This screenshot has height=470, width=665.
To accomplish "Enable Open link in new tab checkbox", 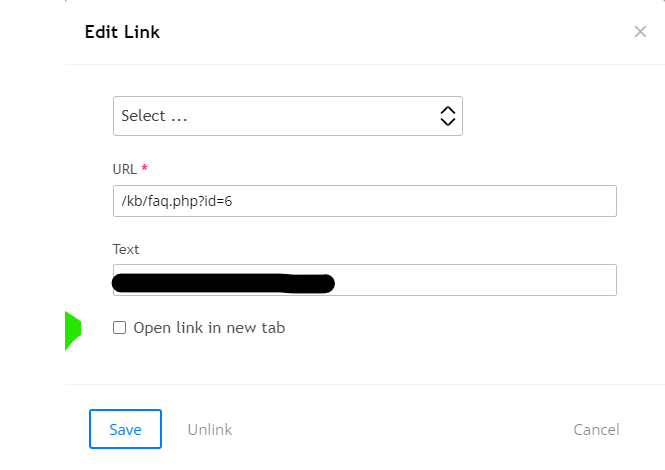I will pos(120,328).
